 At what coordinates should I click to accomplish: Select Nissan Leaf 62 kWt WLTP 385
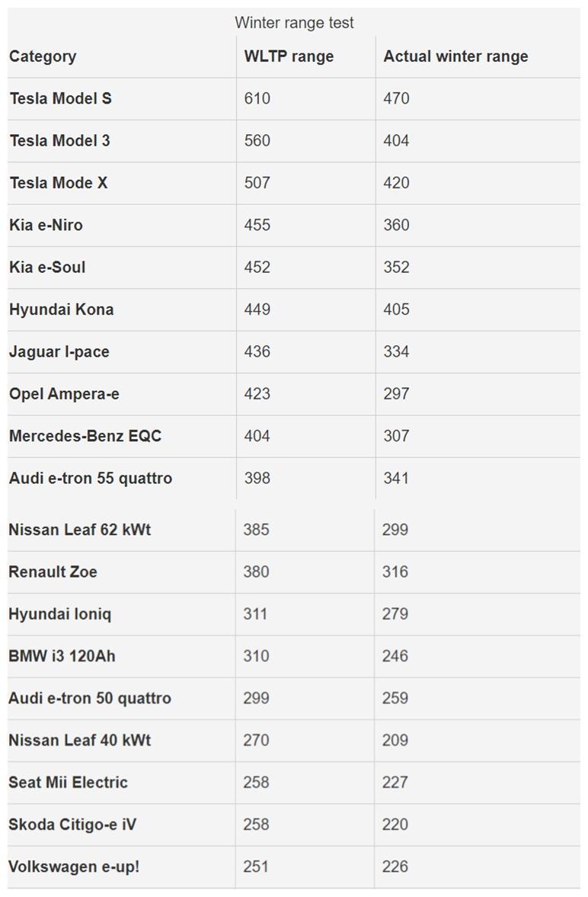[x=256, y=530]
